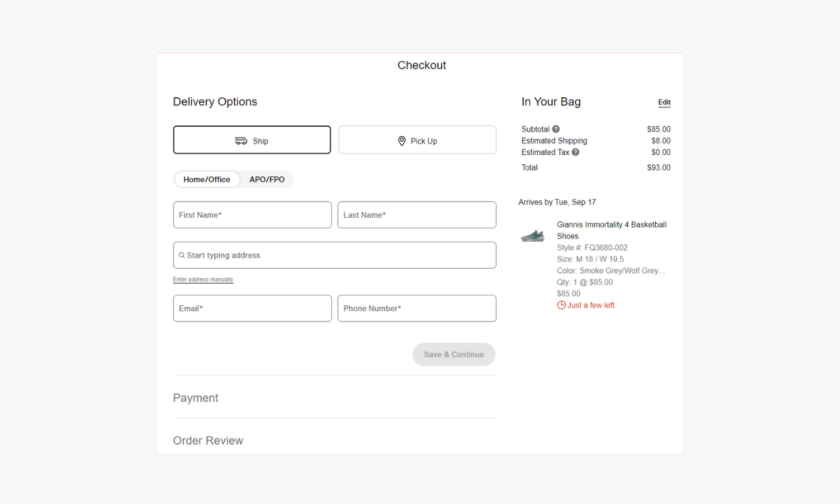Screen dimensions: 840x504
Task: Click the magnifier icon in address field
Action: pos(181,255)
